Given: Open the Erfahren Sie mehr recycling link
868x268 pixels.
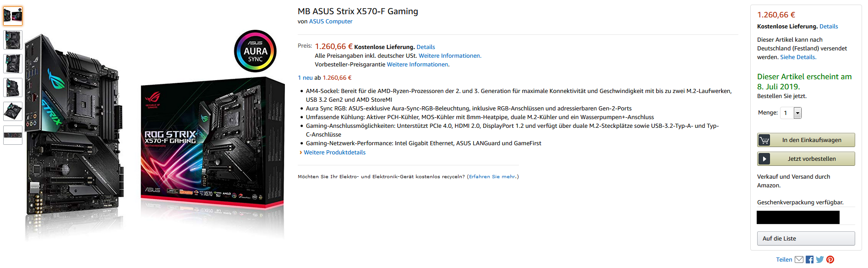Looking at the screenshot, I should (x=491, y=176).
